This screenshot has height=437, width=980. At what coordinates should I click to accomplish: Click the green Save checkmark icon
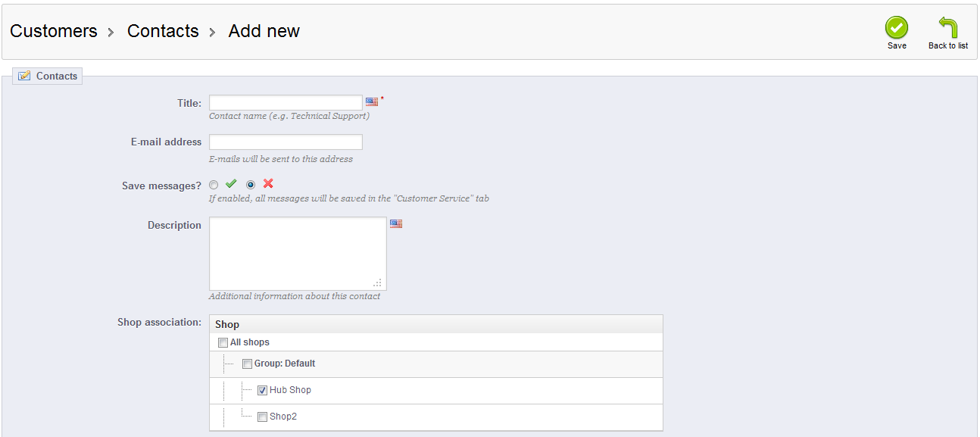897,27
